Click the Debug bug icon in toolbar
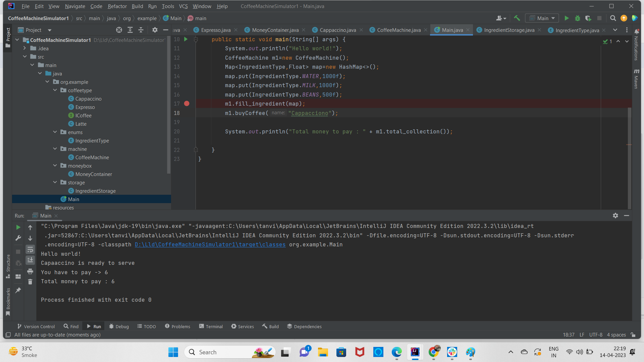Image resolution: width=644 pixels, height=362 pixels. click(x=578, y=18)
